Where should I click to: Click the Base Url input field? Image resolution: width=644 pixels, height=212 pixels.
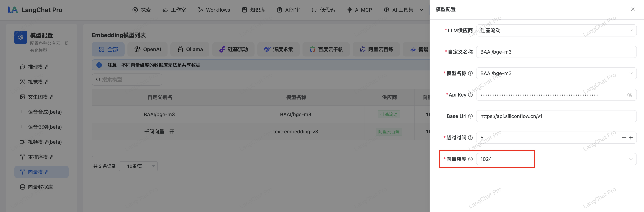[556, 116]
